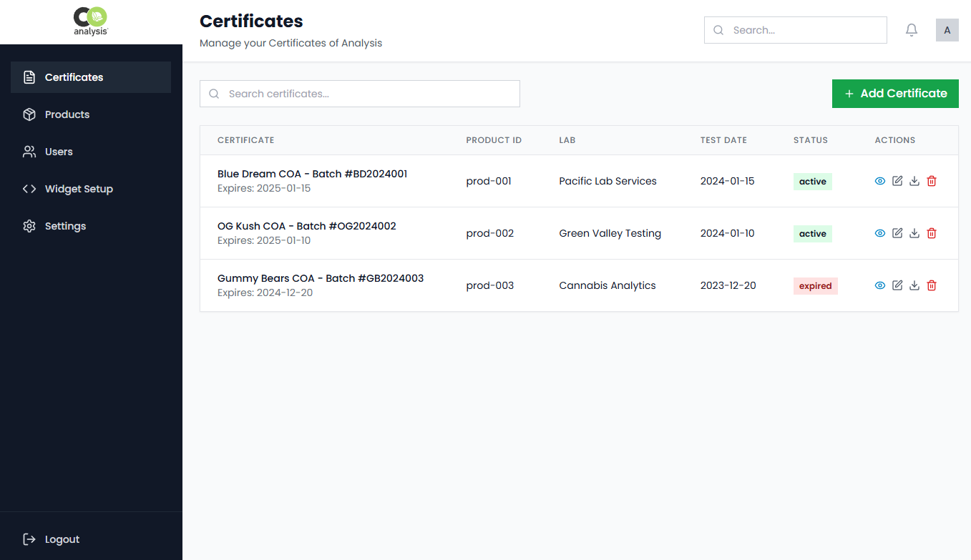Delete the Blue Dream certificate
Viewport: 971px width, 560px height.
click(x=931, y=181)
